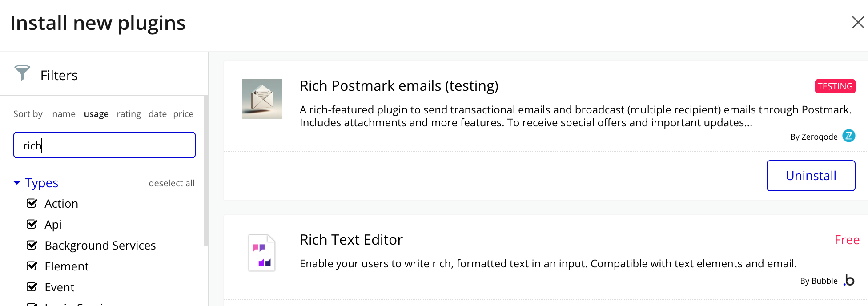
Task: Collapse the Types filter section arrow
Action: [17, 183]
